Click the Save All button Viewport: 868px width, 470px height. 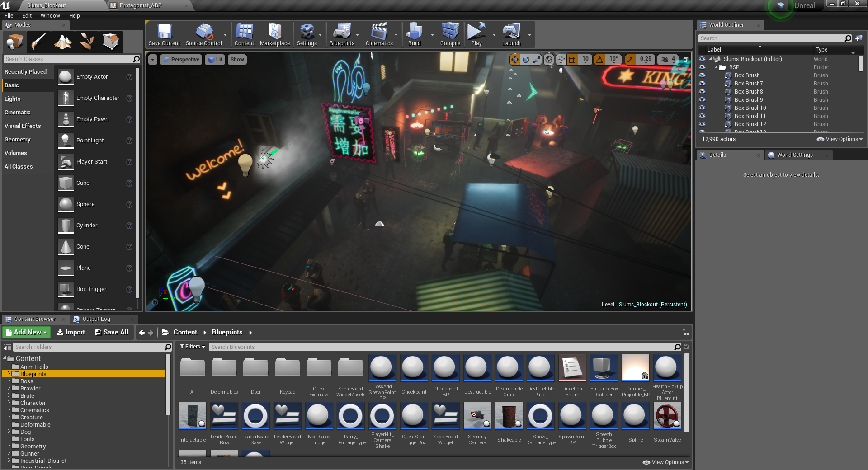[x=112, y=332]
